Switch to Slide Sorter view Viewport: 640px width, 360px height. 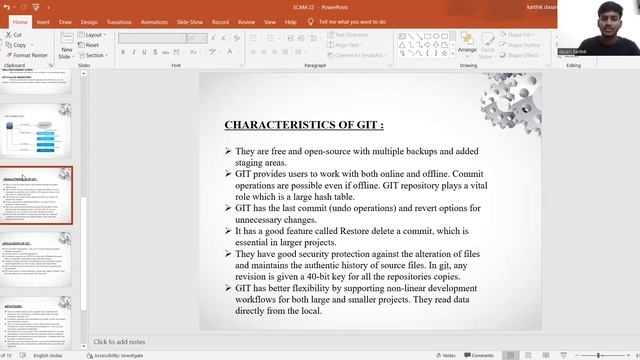click(528, 356)
